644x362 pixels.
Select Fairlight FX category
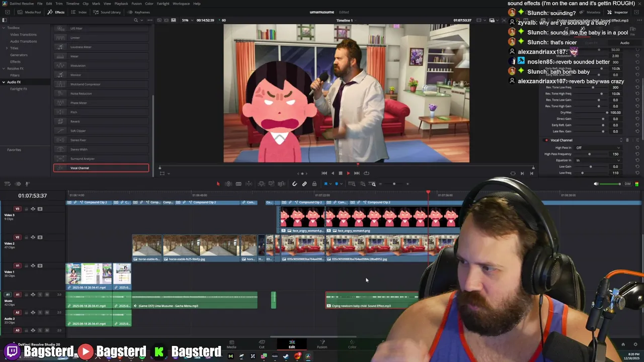pyautogui.click(x=19, y=89)
